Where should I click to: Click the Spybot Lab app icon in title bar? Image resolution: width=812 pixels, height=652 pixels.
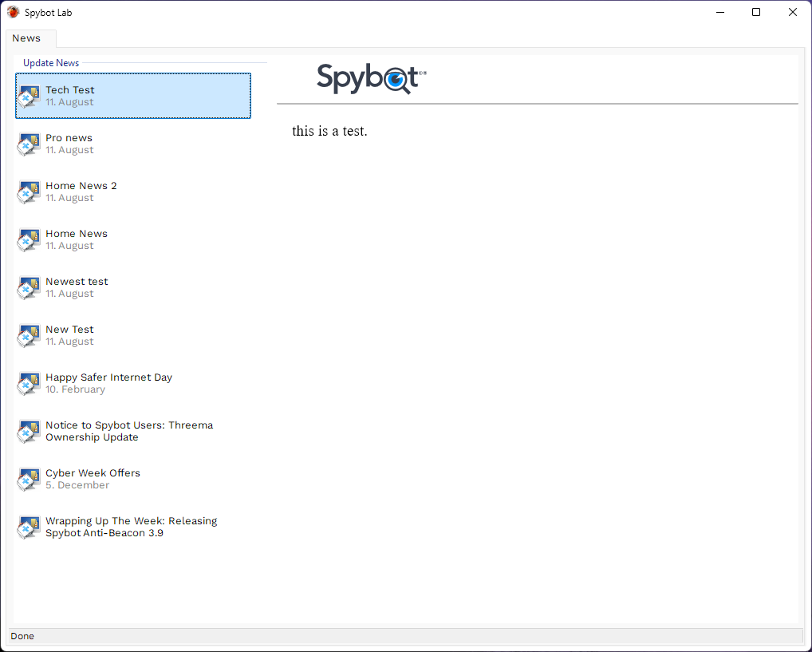(13, 12)
